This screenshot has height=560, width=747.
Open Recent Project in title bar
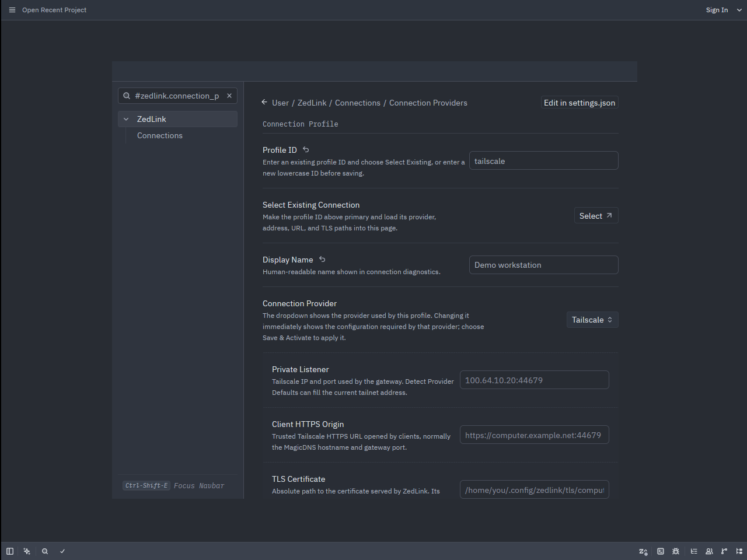54,10
